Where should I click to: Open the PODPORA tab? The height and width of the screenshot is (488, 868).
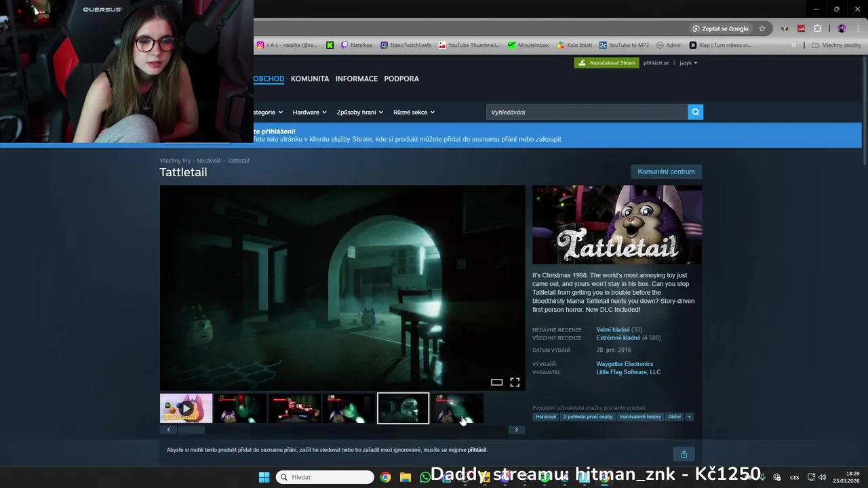(401, 79)
